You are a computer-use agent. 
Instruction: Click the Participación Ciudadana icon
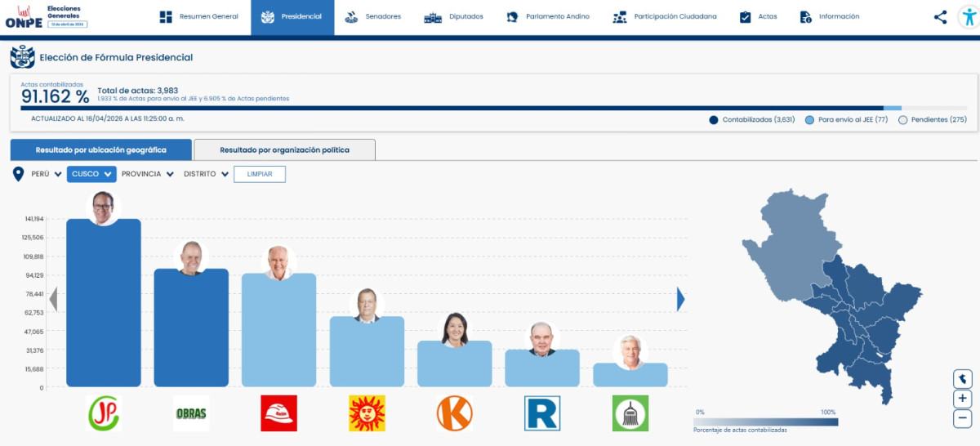[619, 16]
